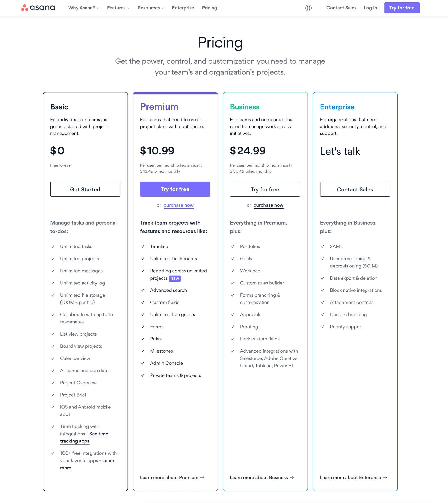448x503 pixels.
Task: Click the NEW badge under Reporting
Action: coord(175,278)
